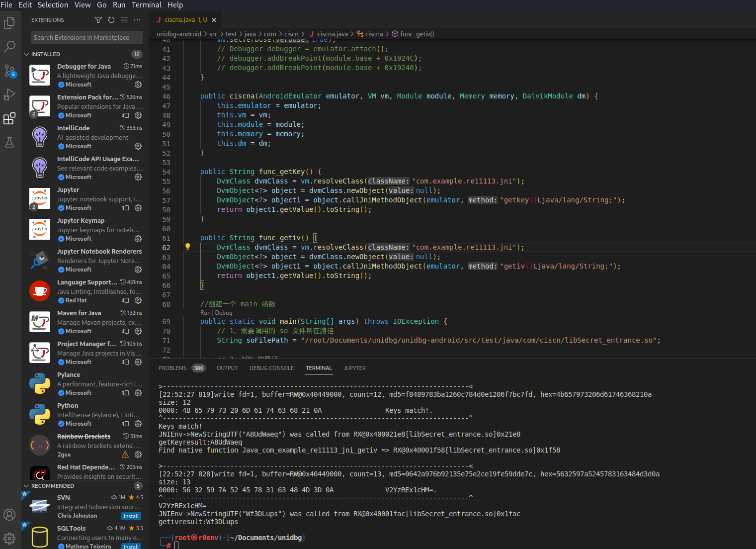Switch to the DEBUG CONSOLE tab

pyautogui.click(x=271, y=368)
